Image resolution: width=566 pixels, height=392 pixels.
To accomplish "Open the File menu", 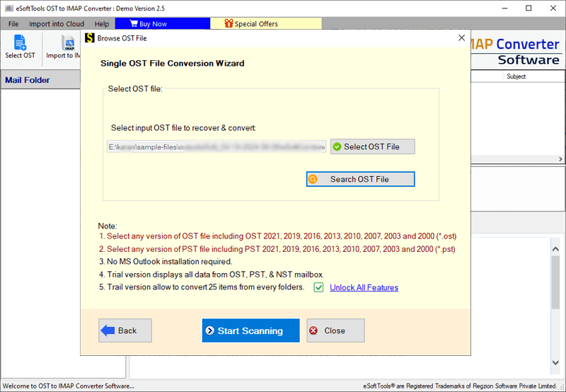I will pyautogui.click(x=13, y=24).
